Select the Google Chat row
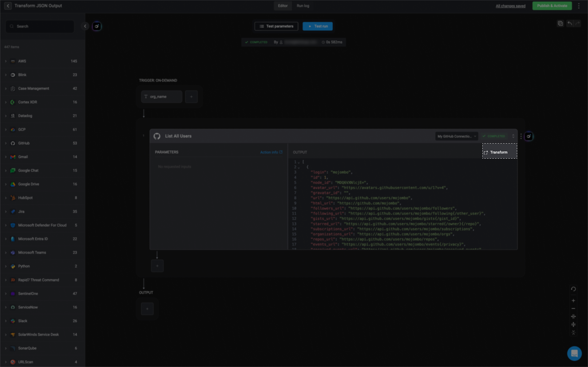The image size is (588, 367). tap(43, 171)
